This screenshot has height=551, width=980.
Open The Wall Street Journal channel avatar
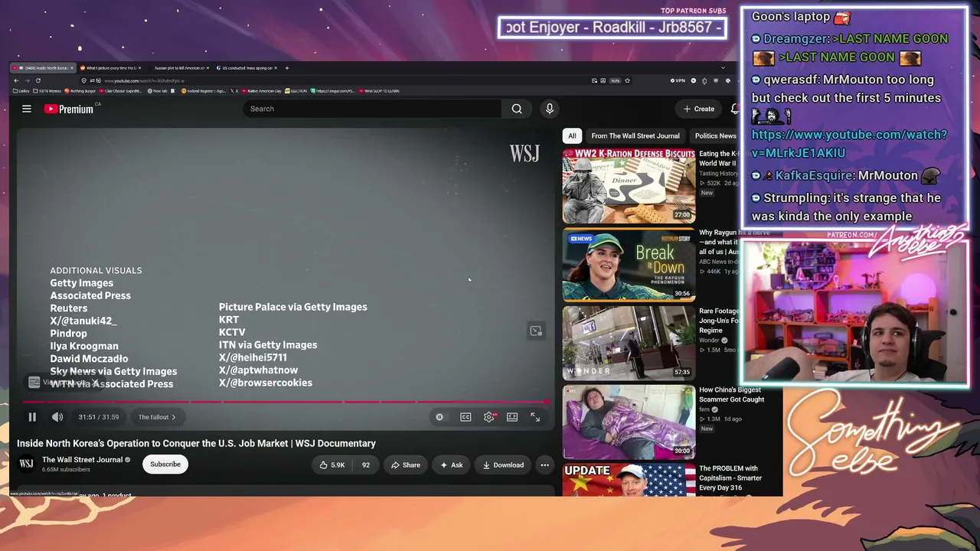coord(27,464)
